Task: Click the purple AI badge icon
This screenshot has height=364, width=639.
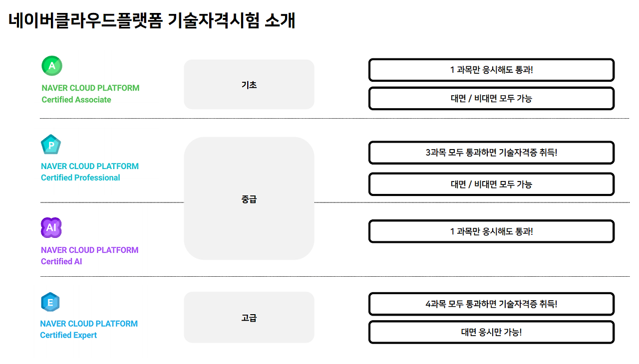Action: (51, 228)
